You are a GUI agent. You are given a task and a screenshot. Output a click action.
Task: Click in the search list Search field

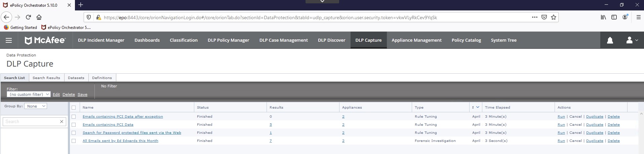31,121
